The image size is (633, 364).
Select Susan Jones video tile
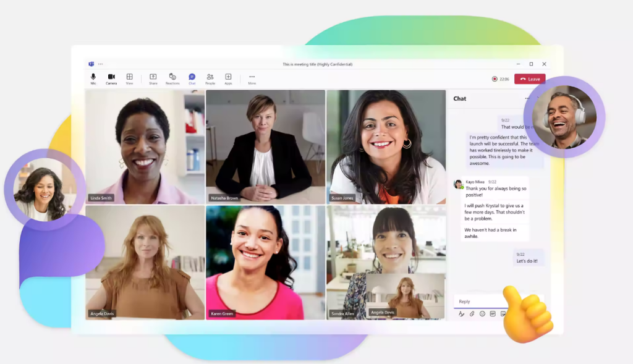tap(386, 146)
